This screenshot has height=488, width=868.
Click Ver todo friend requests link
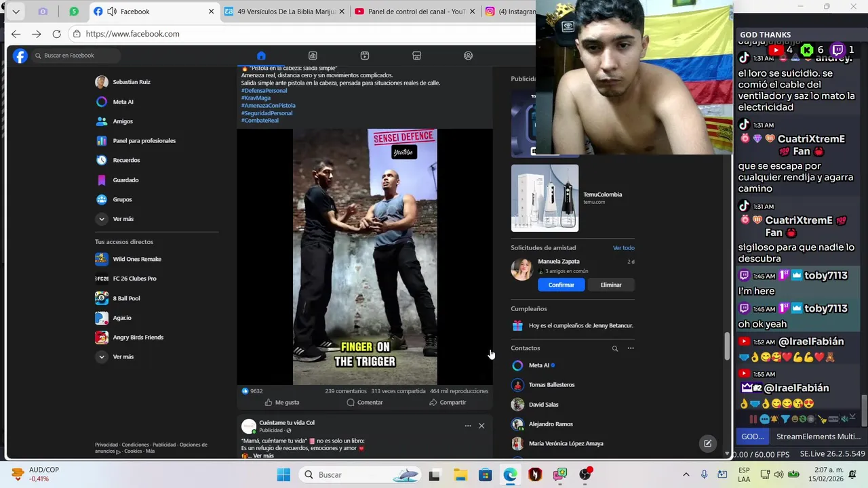(624, 248)
